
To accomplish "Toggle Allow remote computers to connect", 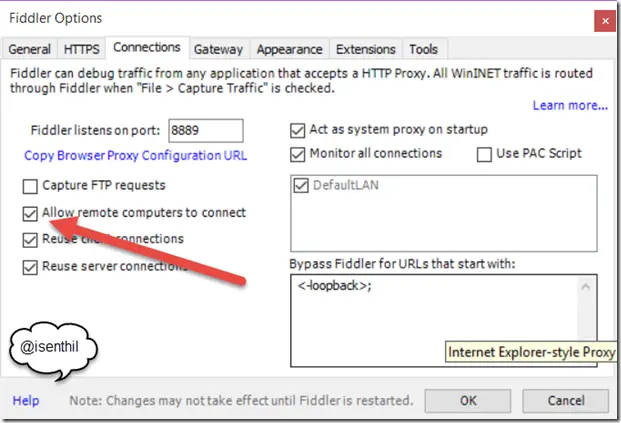I will click(x=30, y=213).
